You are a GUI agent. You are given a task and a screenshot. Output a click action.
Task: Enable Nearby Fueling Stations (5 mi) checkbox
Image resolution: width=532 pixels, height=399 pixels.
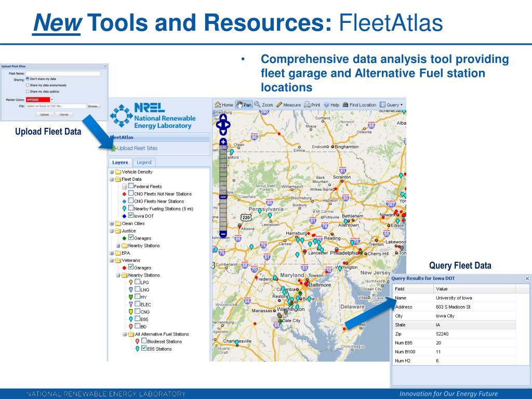[x=130, y=208]
